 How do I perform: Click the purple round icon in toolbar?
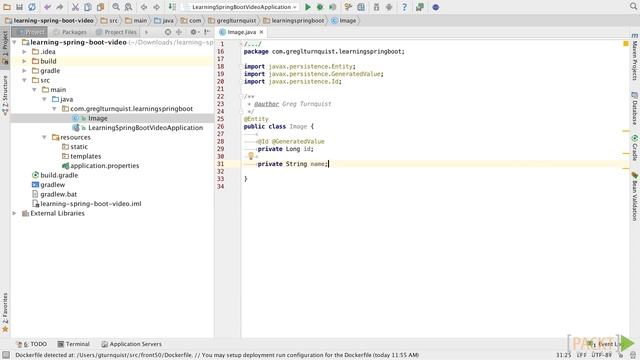coord(436,7)
